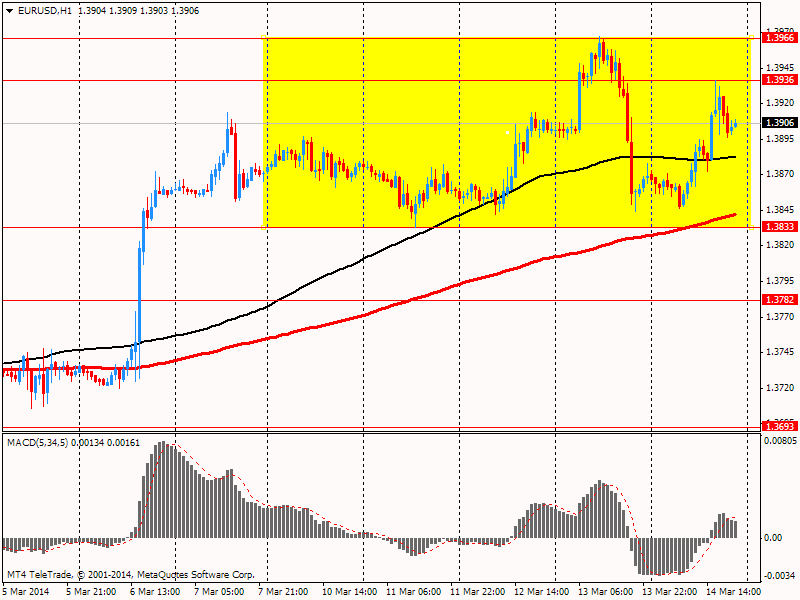This screenshot has width=800, height=600.
Task: Click the 12 Mar 14:00 time label
Action: [542, 591]
